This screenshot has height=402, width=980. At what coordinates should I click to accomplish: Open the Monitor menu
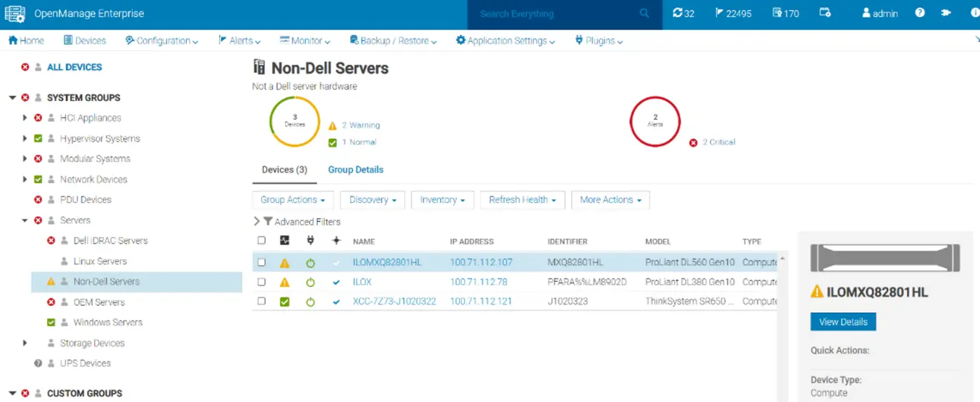(x=305, y=41)
